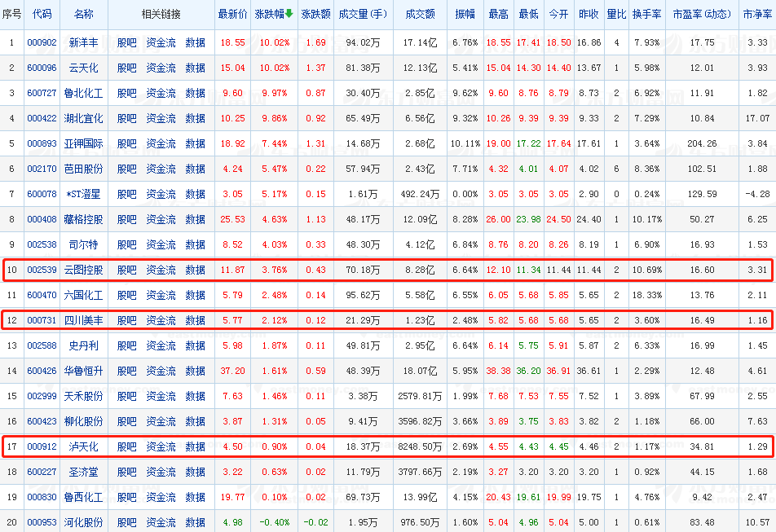The image size is (776, 532).
Task: Open 股吧 link for 天禾股份
Action: (126, 396)
